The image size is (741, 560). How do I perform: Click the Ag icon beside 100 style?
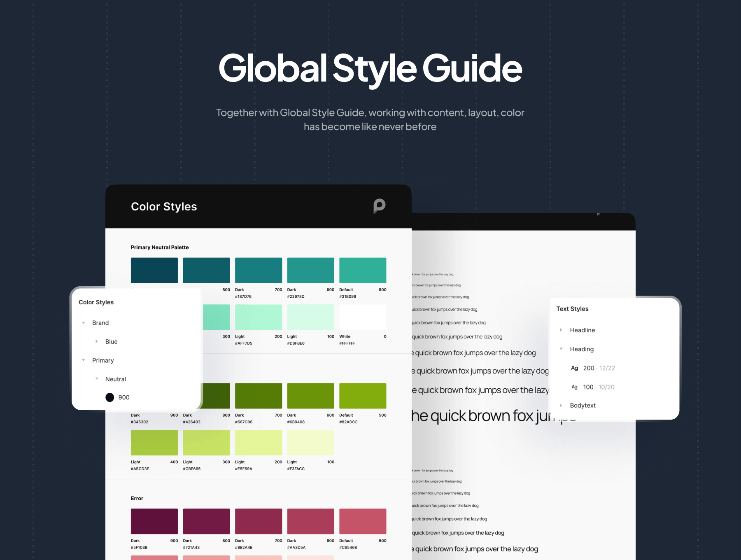click(574, 387)
